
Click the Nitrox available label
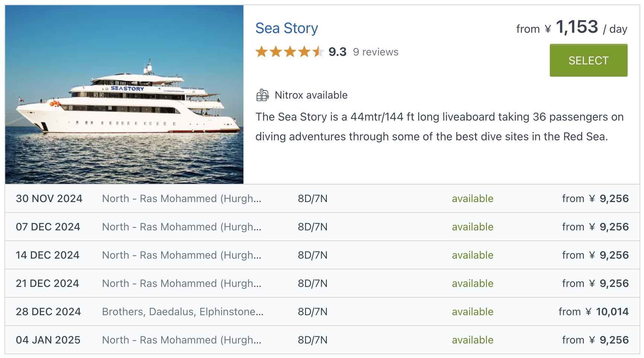coord(311,95)
